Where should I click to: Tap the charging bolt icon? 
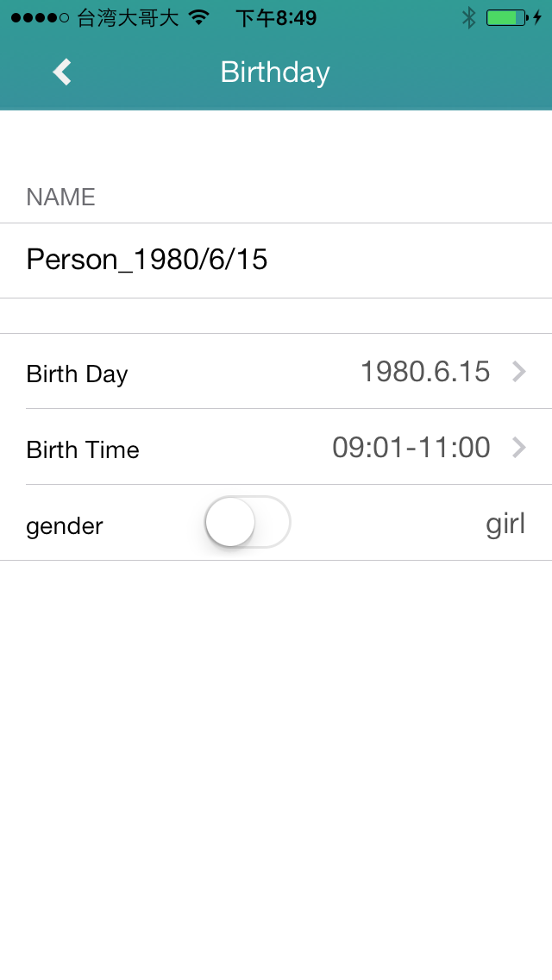click(537, 17)
